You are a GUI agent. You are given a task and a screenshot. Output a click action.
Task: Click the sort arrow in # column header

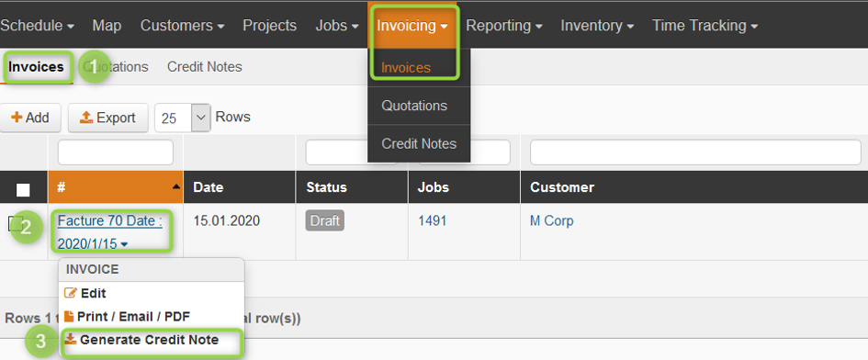(x=176, y=187)
